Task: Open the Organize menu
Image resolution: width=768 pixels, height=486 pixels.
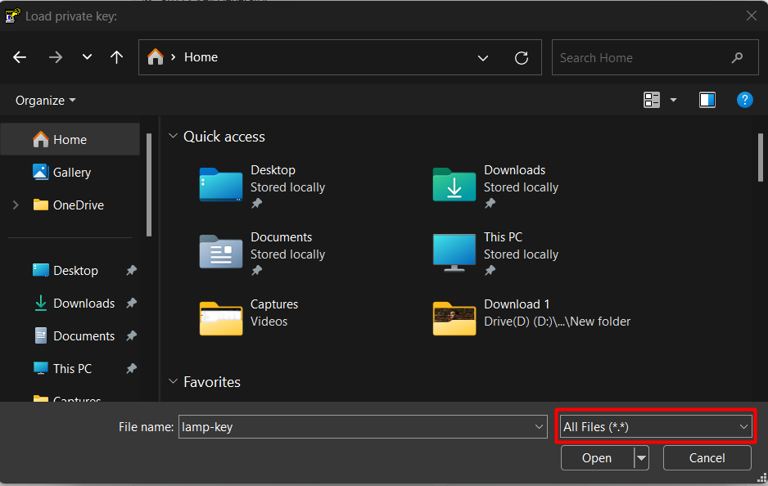Action: tap(45, 100)
